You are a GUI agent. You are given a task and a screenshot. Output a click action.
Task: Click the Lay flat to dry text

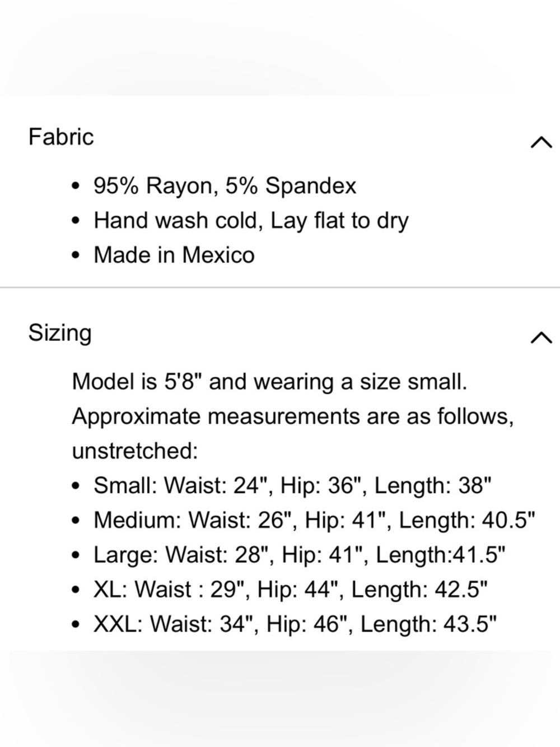[x=339, y=221]
